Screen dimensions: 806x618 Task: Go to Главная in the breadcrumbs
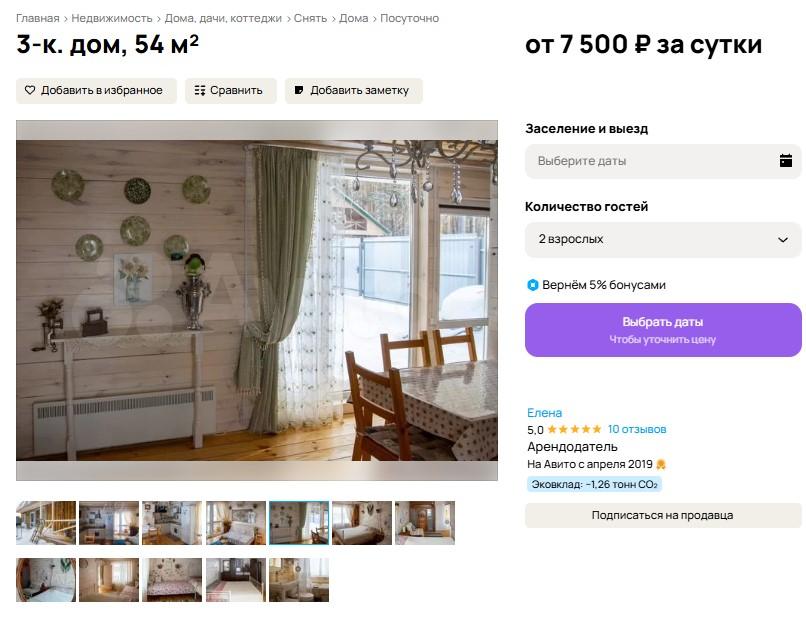click(38, 19)
